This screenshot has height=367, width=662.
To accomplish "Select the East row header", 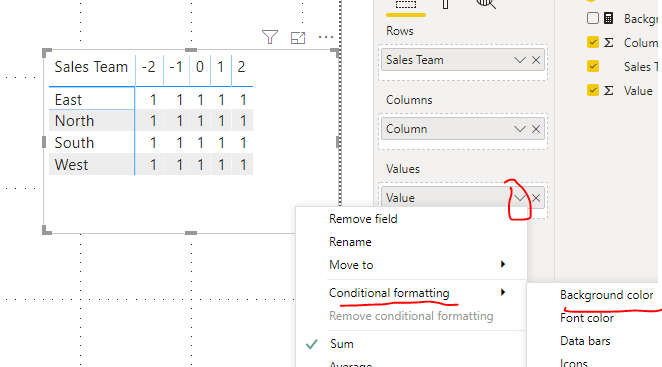I will tap(68, 100).
